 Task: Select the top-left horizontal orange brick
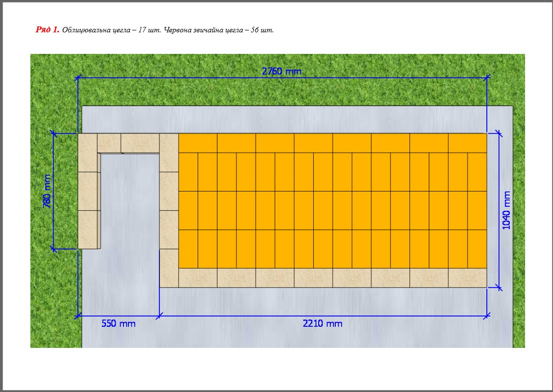click(198, 143)
